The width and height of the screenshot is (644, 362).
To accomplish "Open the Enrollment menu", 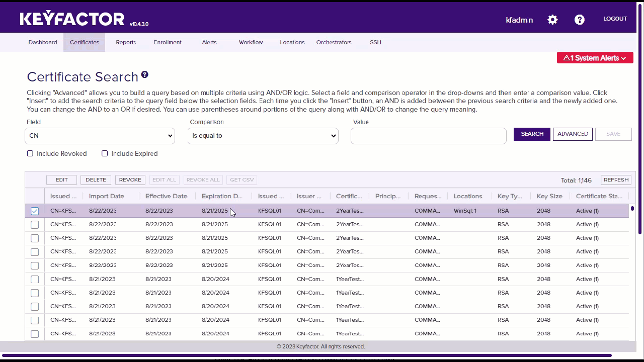I will tap(168, 42).
